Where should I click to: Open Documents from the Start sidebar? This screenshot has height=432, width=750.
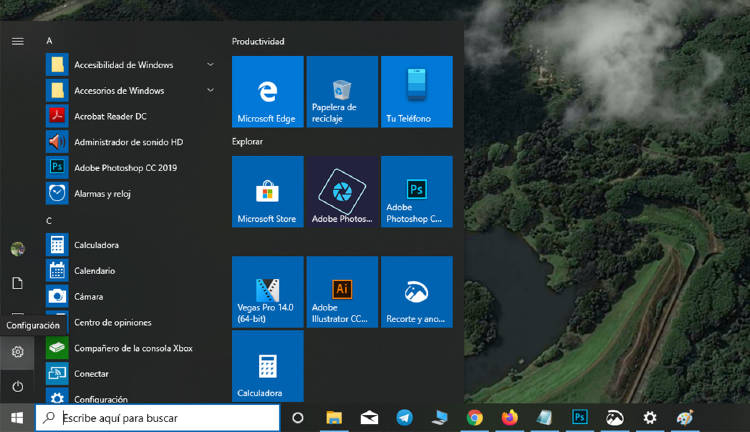click(18, 283)
